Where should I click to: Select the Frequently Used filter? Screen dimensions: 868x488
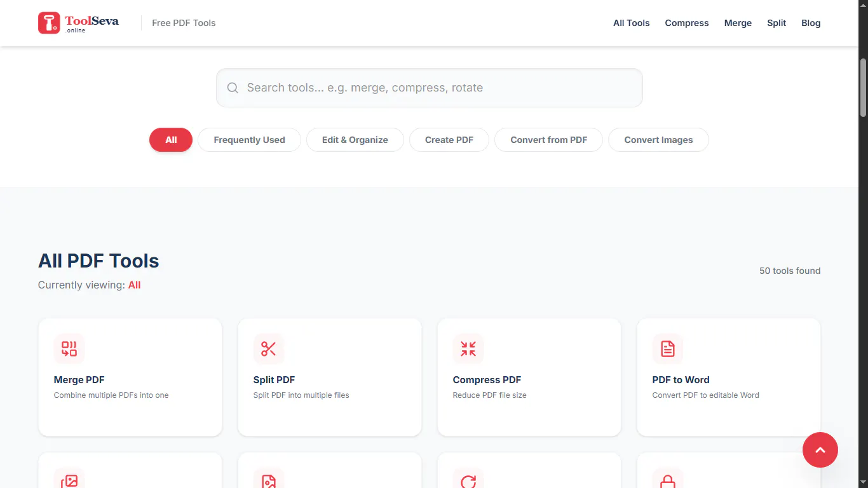pos(249,140)
